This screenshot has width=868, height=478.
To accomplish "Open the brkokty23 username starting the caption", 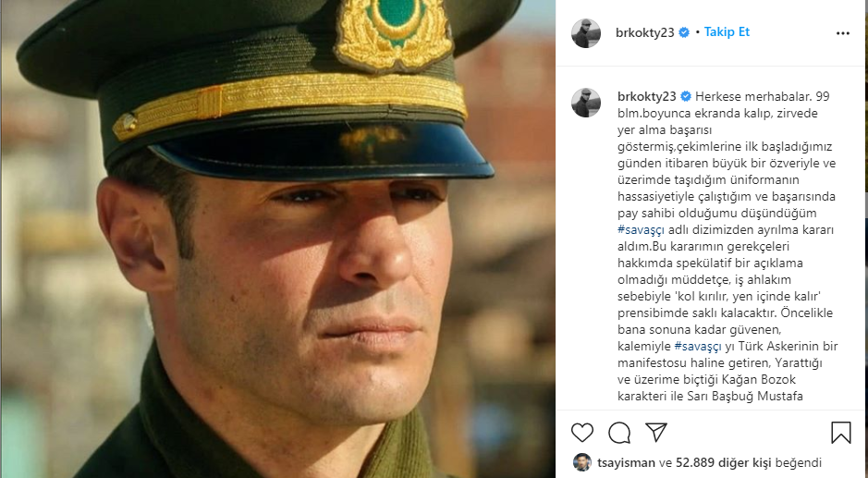I will click(x=647, y=96).
